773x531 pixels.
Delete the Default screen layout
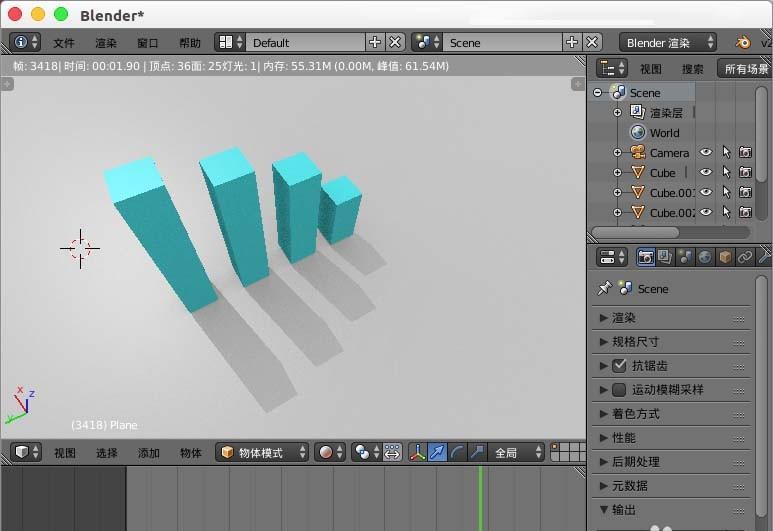point(395,42)
